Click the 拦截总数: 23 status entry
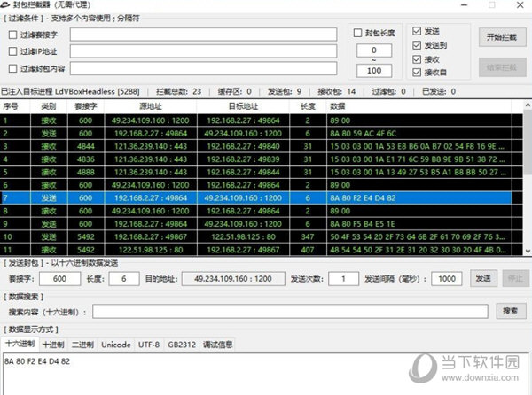This screenshot has width=532, height=395. 179,91
